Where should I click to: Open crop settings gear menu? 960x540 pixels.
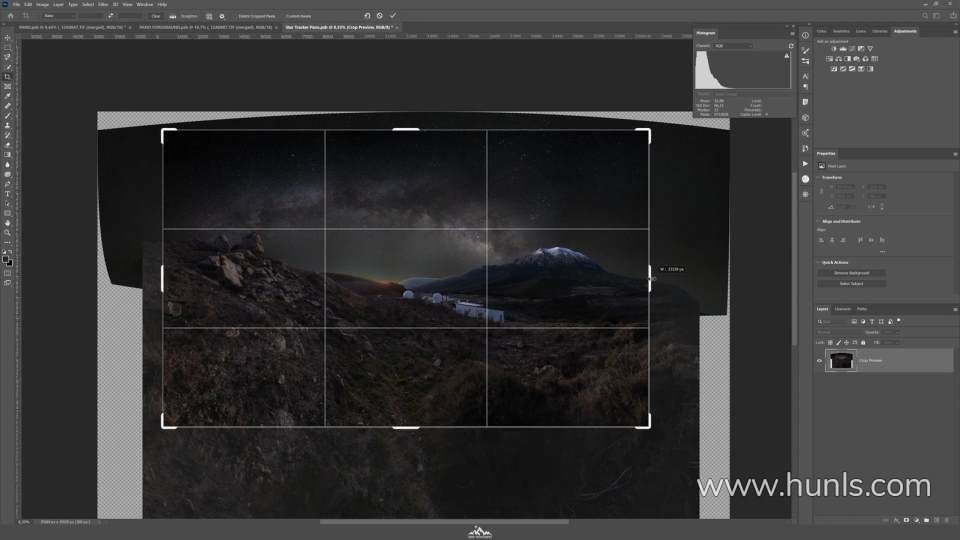222,16
